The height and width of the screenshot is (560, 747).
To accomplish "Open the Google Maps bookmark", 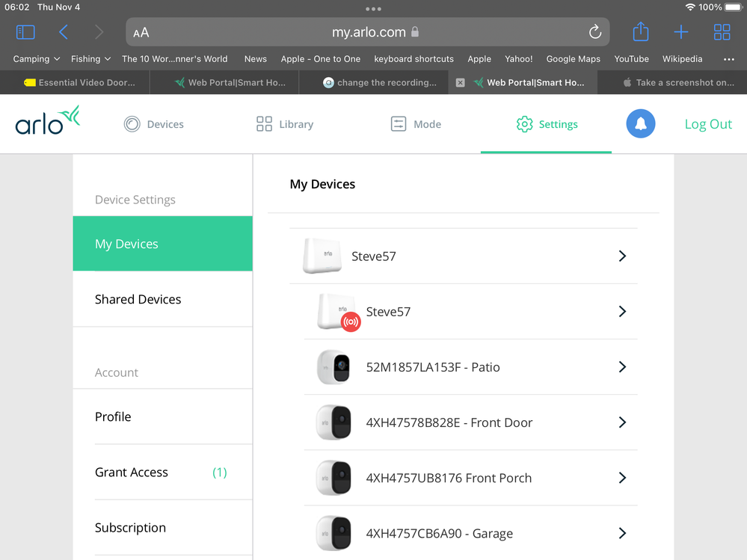I will (x=573, y=59).
